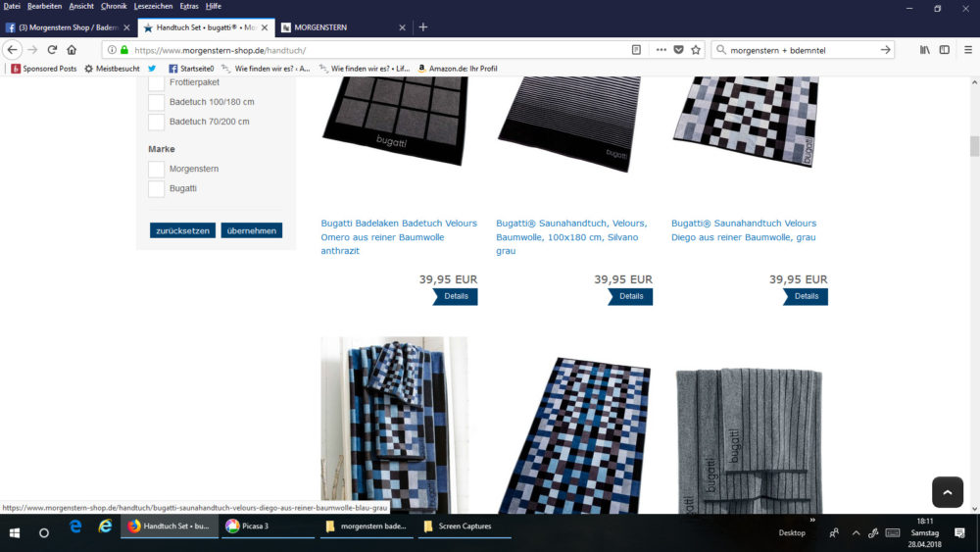Image resolution: width=980 pixels, height=552 pixels.
Task: Expand taskbar Desktop toolbar chevron
Action: [x=812, y=520]
